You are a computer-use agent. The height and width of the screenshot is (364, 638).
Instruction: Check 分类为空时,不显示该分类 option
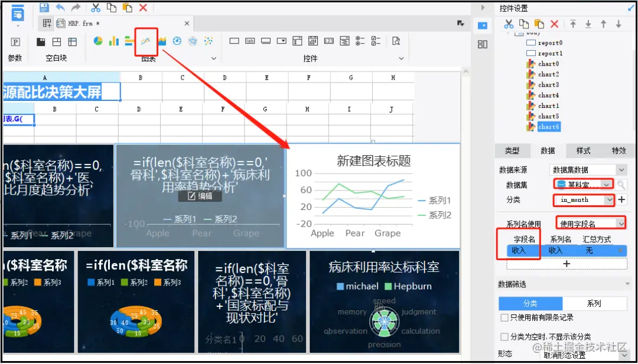[x=504, y=337]
